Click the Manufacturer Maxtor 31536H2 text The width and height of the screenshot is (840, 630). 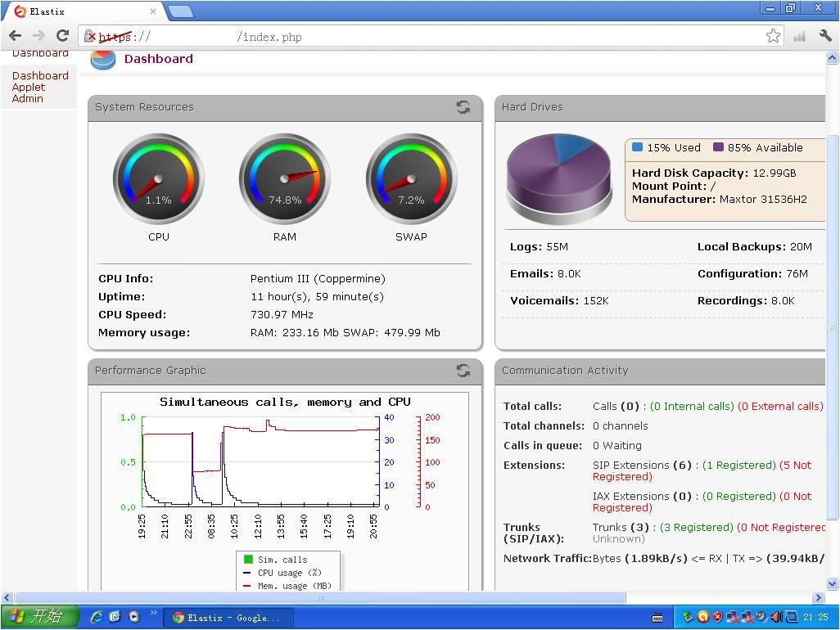pyautogui.click(x=719, y=199)
